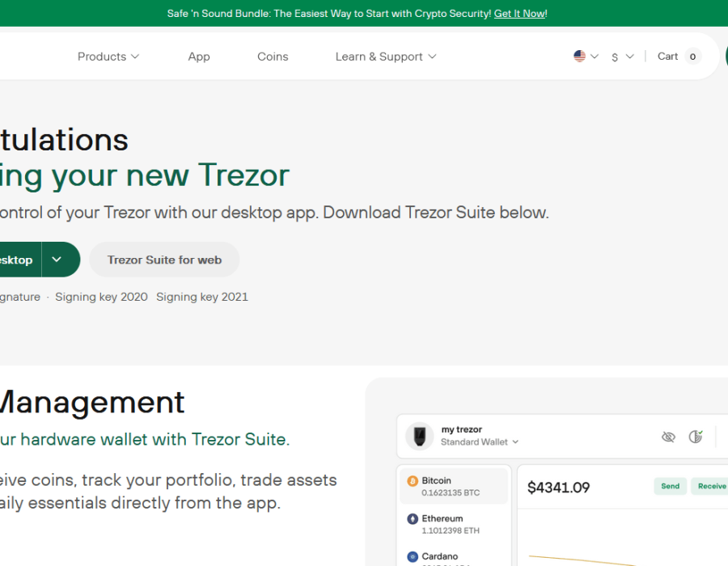Click the Bitcoin coin icon
This screenshot has width=728, height=566.
pos(412,481)
